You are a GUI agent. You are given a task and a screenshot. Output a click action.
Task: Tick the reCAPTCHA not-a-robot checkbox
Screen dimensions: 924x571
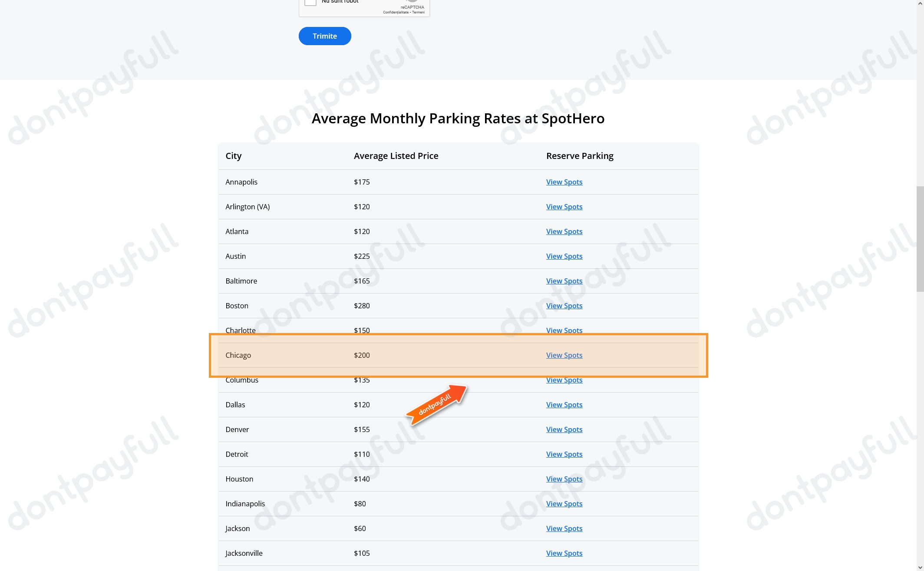[x=310, y=2]
